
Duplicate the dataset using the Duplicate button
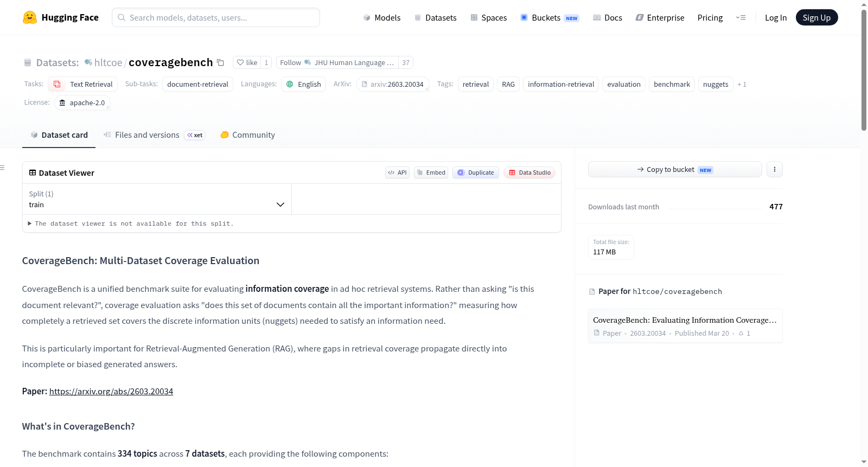tap(476, 172)
